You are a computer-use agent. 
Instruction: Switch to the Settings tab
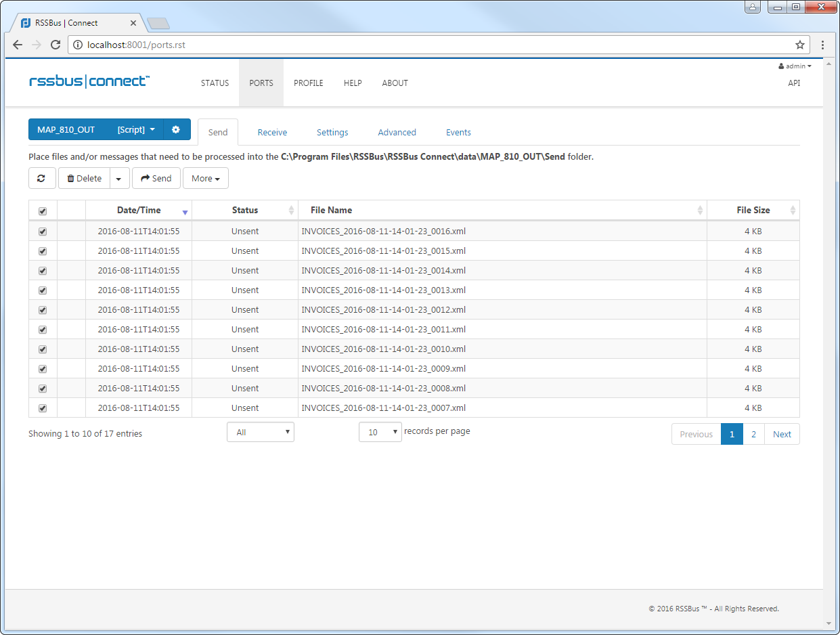332,132
